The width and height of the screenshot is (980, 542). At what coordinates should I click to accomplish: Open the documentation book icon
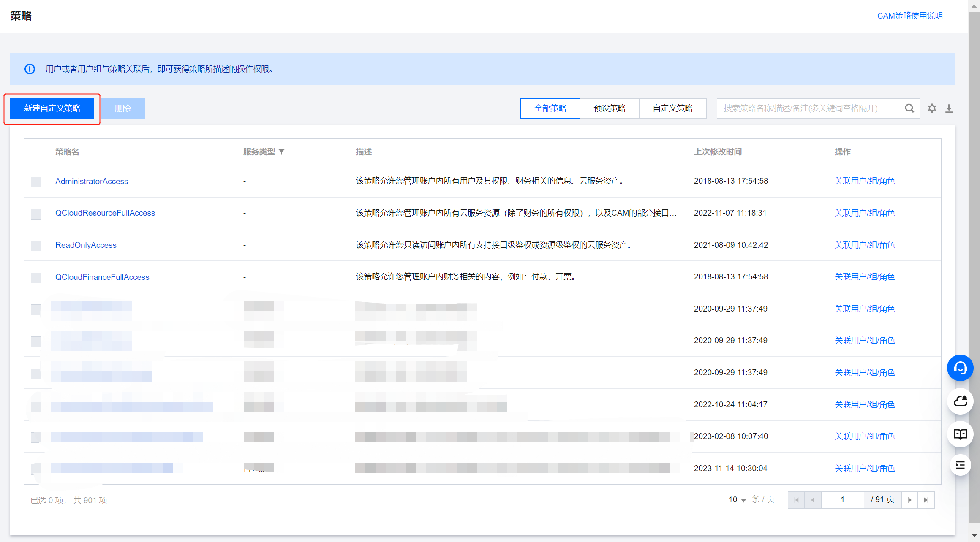[x=960, y=434]
